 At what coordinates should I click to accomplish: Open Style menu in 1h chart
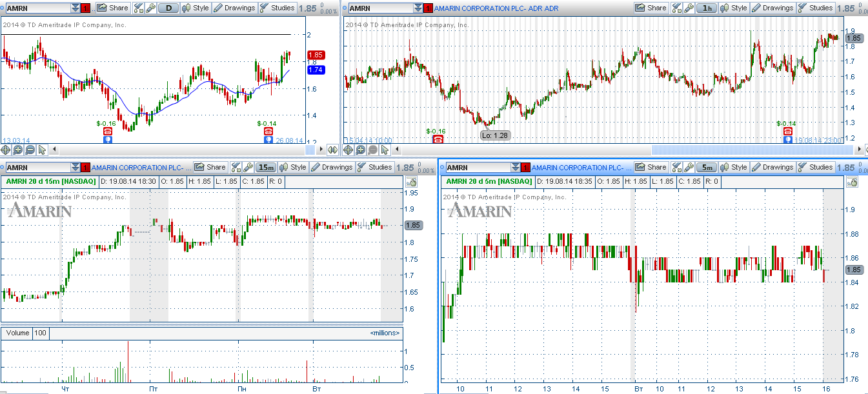point(734,8)
